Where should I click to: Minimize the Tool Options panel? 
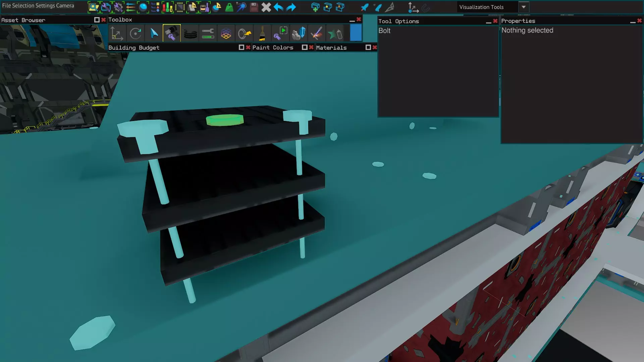pos(488,22)
